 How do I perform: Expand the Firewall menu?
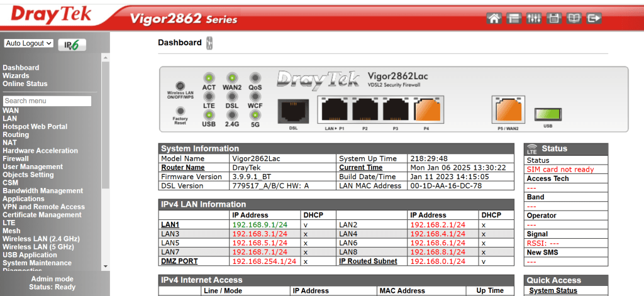16,158
